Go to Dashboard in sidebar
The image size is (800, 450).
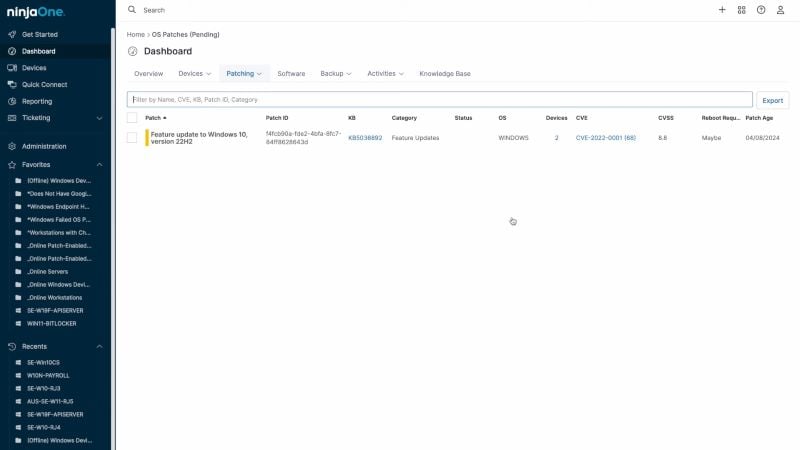39,52
